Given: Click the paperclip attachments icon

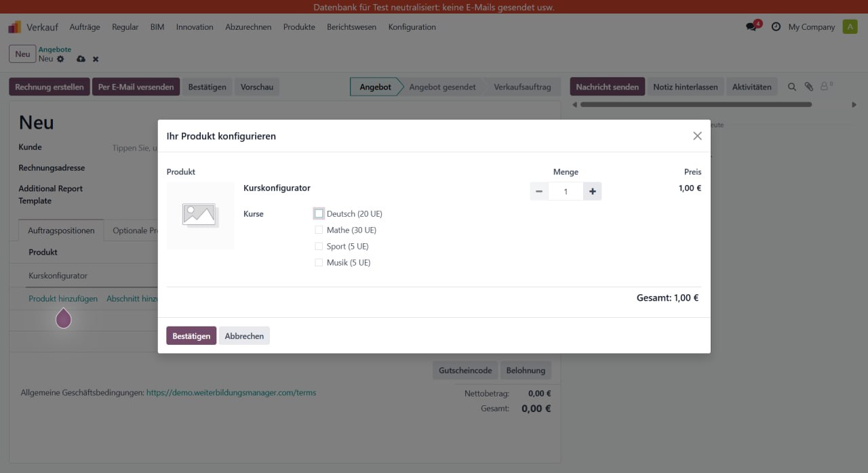Looking at the screenshot, I should point(808,87).
